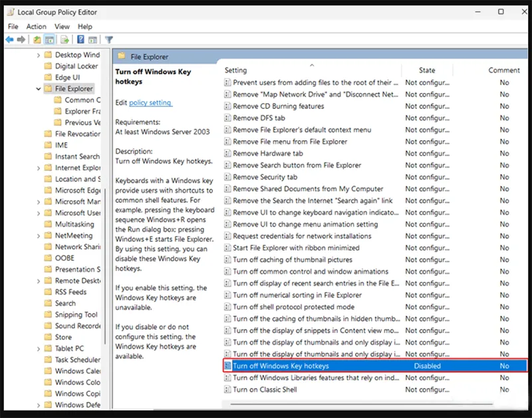Open the Action menu
Viewport: 532px width, 418px height.
tap(37, 27)
